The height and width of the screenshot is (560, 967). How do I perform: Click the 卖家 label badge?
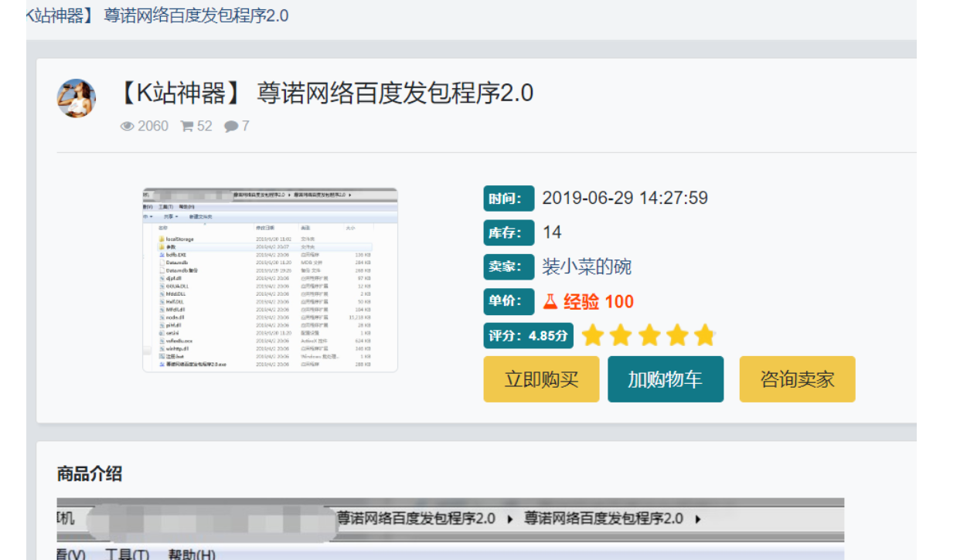[x=509, y=267]
